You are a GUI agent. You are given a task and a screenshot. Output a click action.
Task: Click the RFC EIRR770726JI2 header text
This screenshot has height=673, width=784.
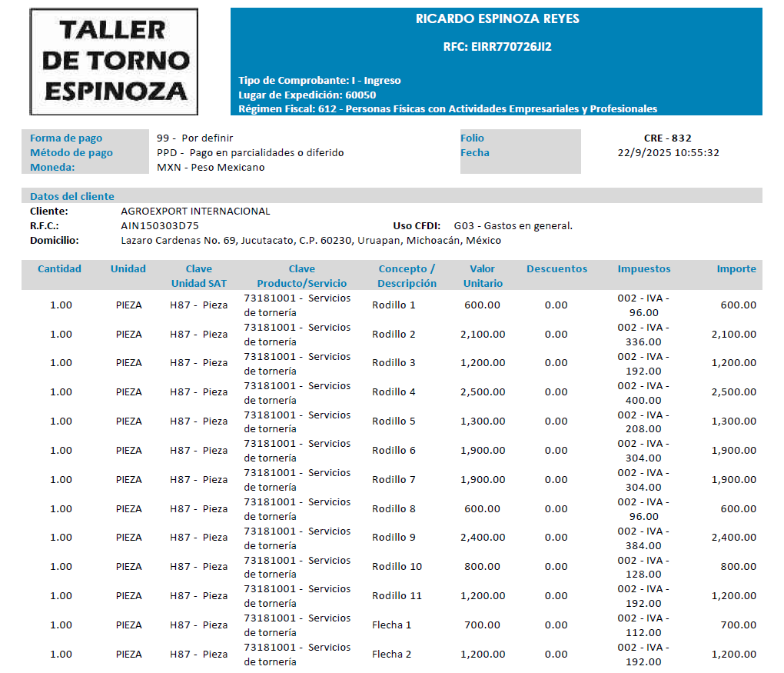(x=497, y=47)
